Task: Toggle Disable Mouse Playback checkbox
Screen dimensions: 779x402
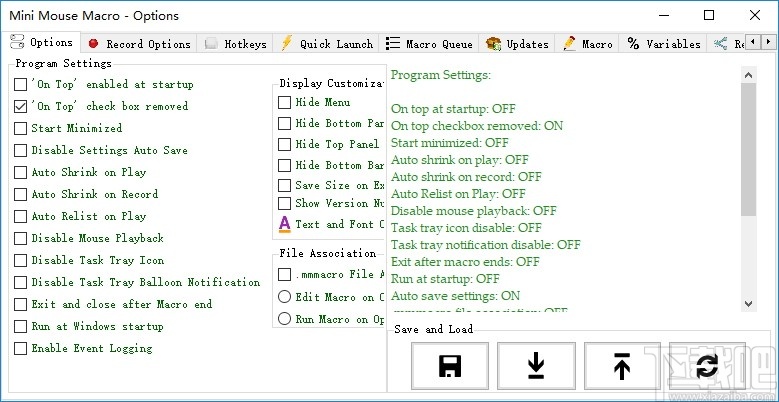Action: [x=21, y=238]
